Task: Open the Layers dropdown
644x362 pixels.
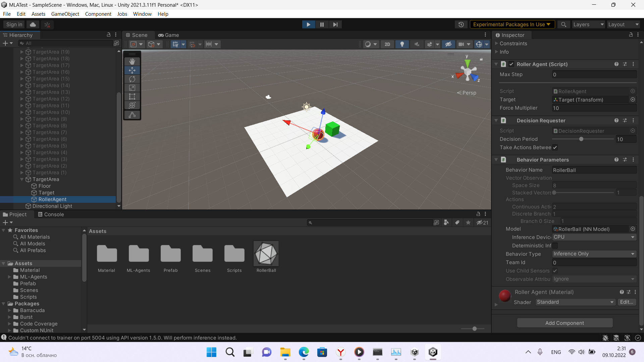Action: point(588,24)
